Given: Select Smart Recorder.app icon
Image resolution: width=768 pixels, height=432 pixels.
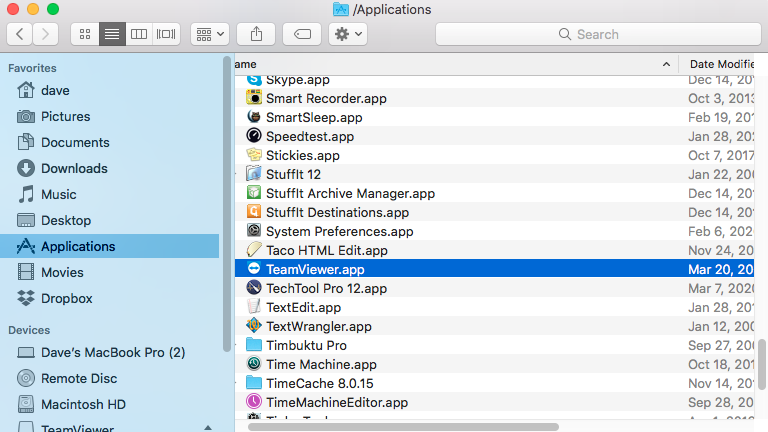Looking at the screenshot, I should [254, 97].
